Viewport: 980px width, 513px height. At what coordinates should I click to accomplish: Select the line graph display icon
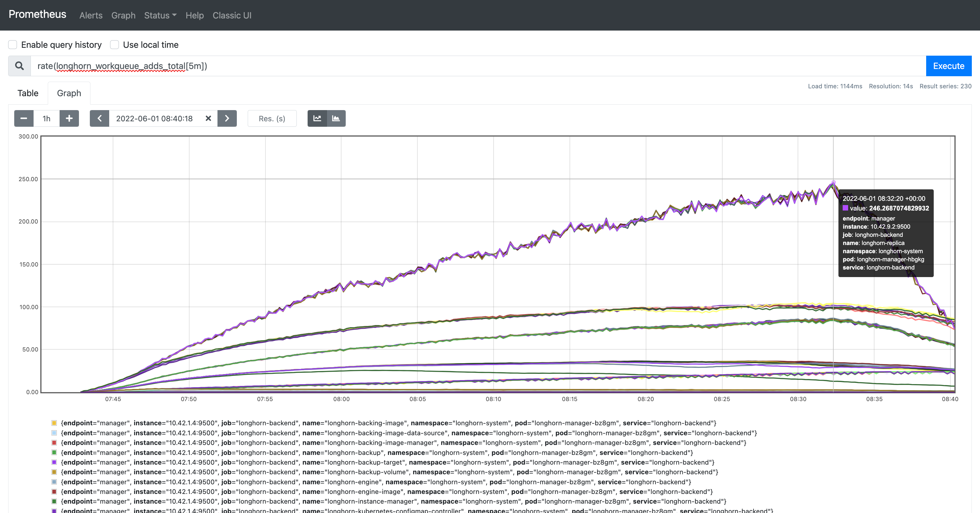[317, 118]
